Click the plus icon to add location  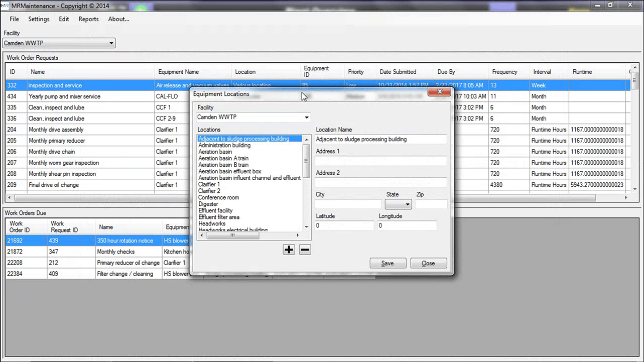coord(289,250)
